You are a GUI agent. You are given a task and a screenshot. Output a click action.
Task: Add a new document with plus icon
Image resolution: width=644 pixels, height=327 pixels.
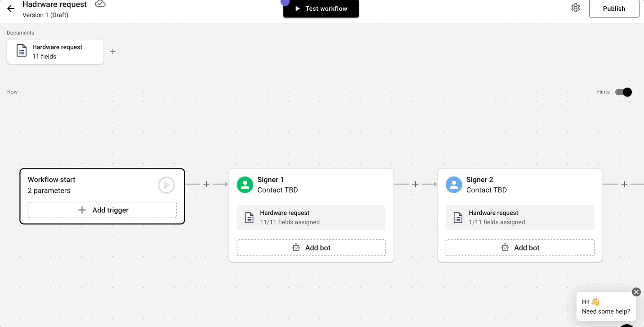[x=113, y=52]
